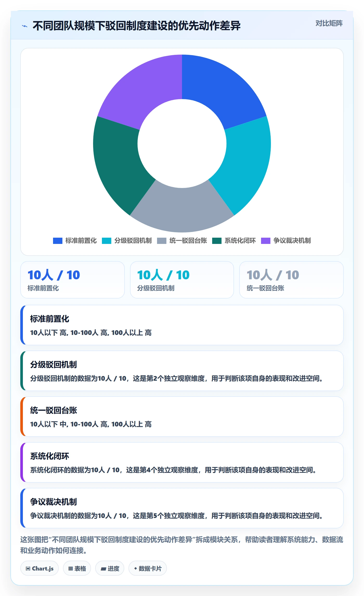Click the dark green 系统化闭环 legend box

(217, 241)
